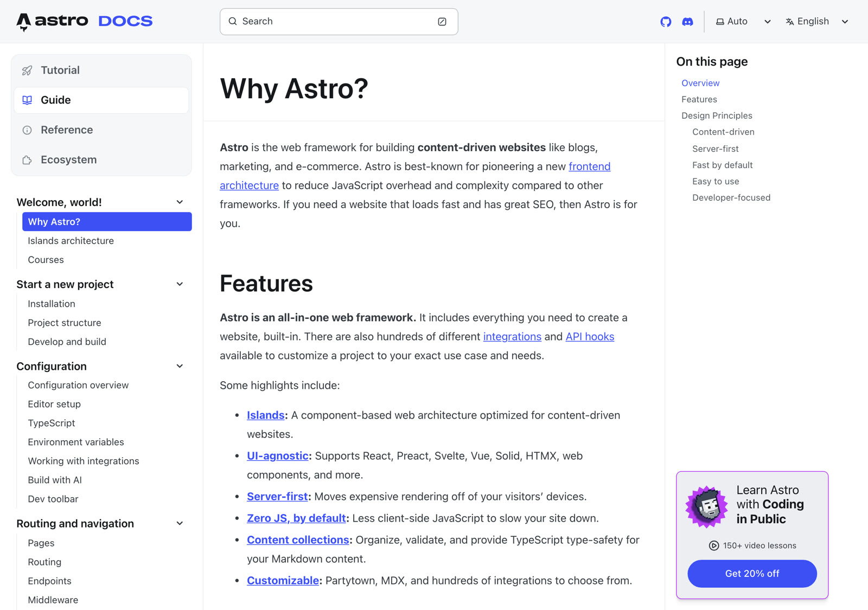Viewport: 868px width, 610px height.
Task: Follow the Islands highlight link
Action: point(265,415)
